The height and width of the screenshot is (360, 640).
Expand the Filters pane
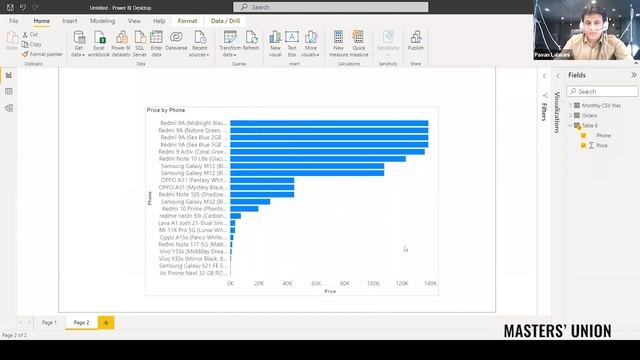(x=544, y=76)
